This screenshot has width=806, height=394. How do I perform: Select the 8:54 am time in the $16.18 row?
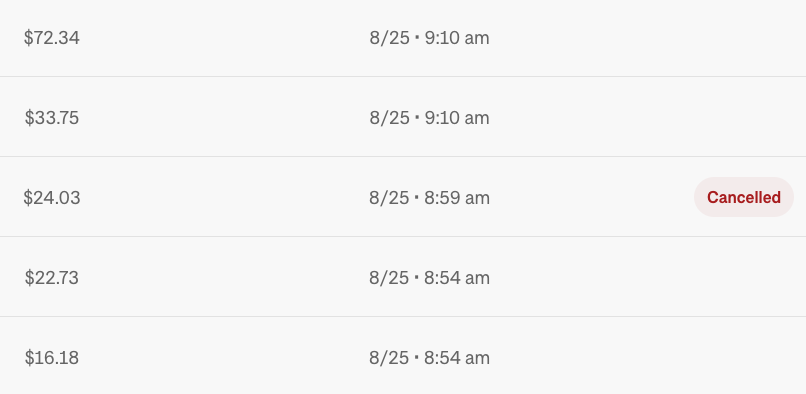[457, 357]
